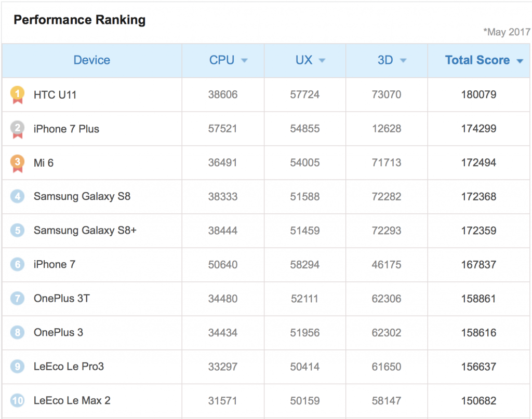Click the CPU score 38606
Image resolution: width=532 pixels, height=419 pixels.
223,94
